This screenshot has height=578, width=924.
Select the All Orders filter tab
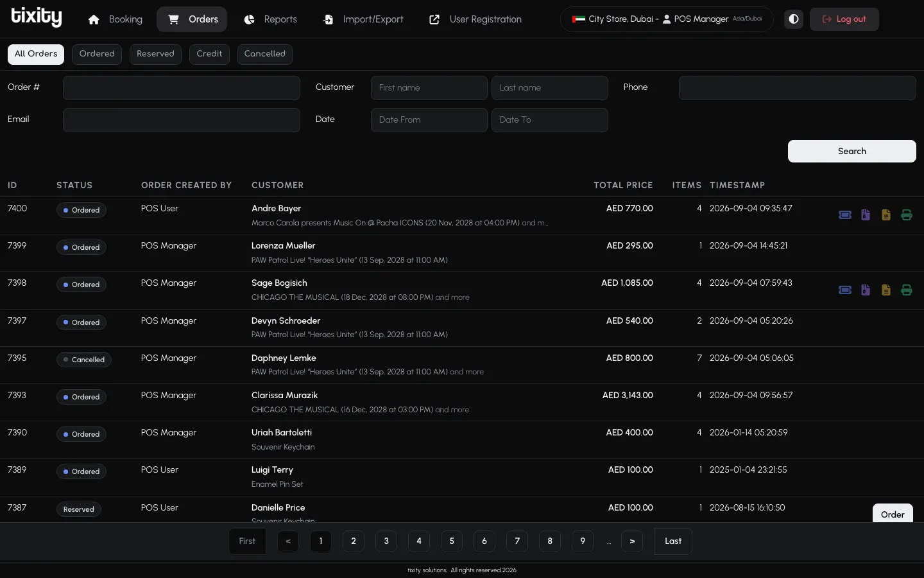point(36,54)
